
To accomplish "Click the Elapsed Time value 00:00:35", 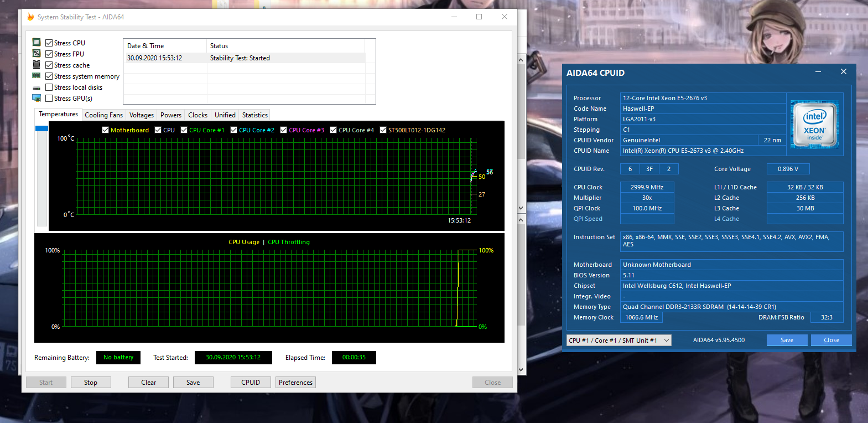I will click(x=354, y=358).
